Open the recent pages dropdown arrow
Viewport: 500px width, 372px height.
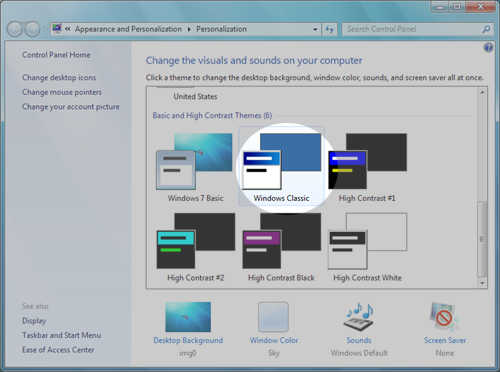(45, 29)
